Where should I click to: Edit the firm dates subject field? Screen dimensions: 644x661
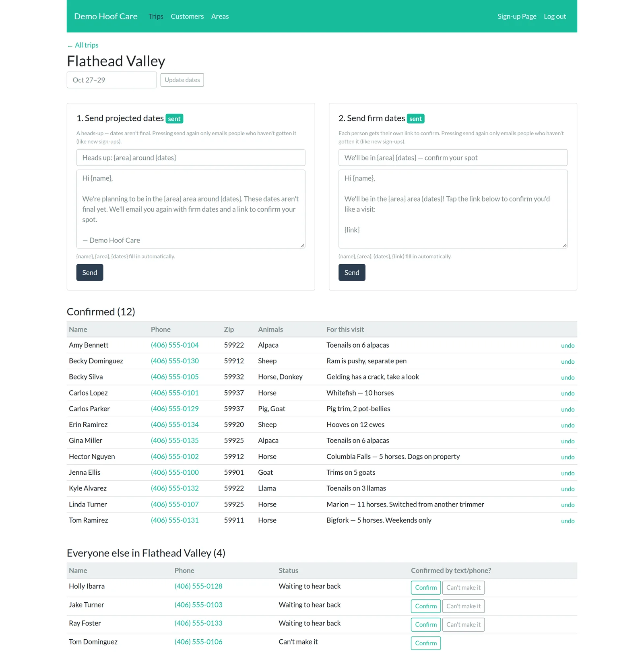[453, 158]
